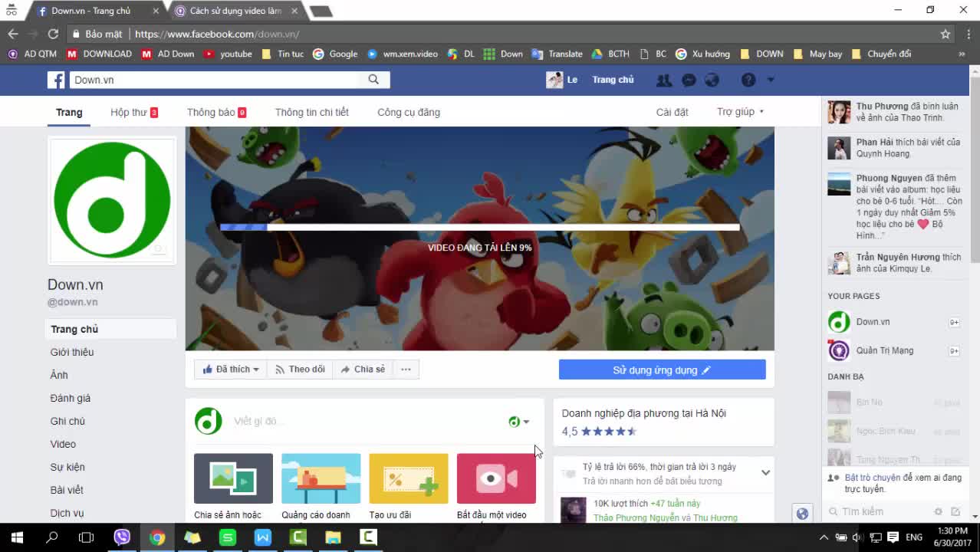
Task: Select Giới thiệu in the left menu
Action: click(72, 352)
